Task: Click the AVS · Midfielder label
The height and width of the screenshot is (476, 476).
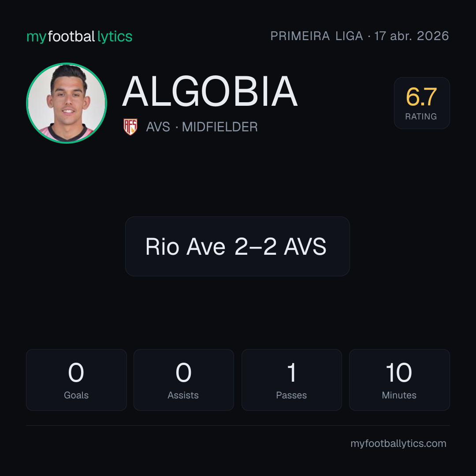Action: (201, 127)
